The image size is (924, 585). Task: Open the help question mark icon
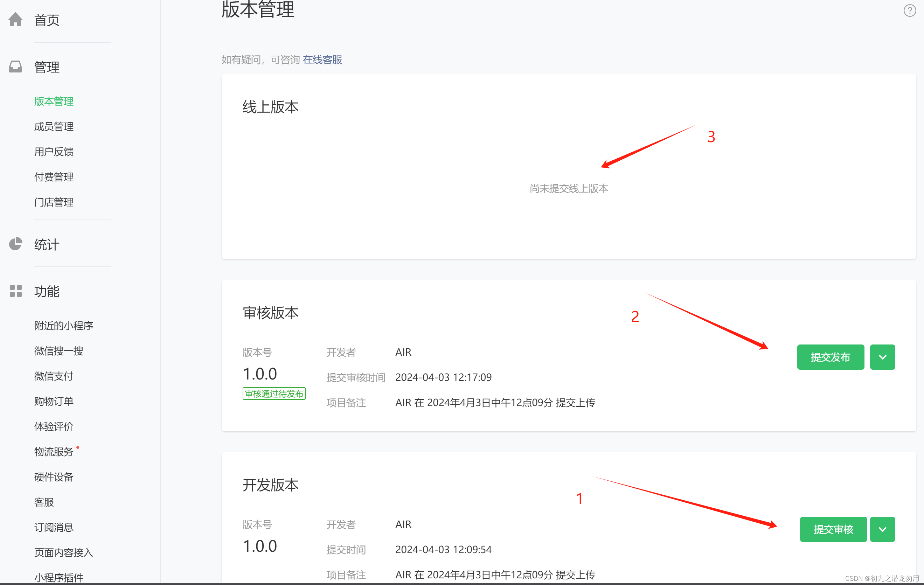coord(910,11)
